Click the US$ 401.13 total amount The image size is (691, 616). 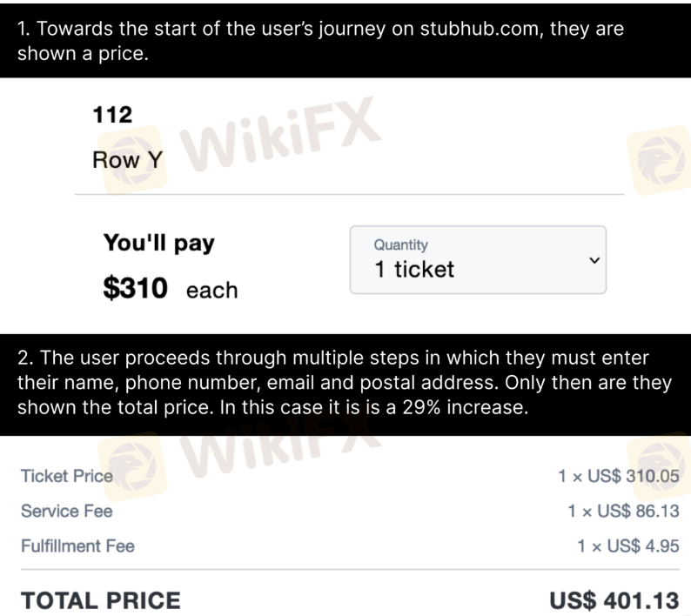[x=614, y=599]
